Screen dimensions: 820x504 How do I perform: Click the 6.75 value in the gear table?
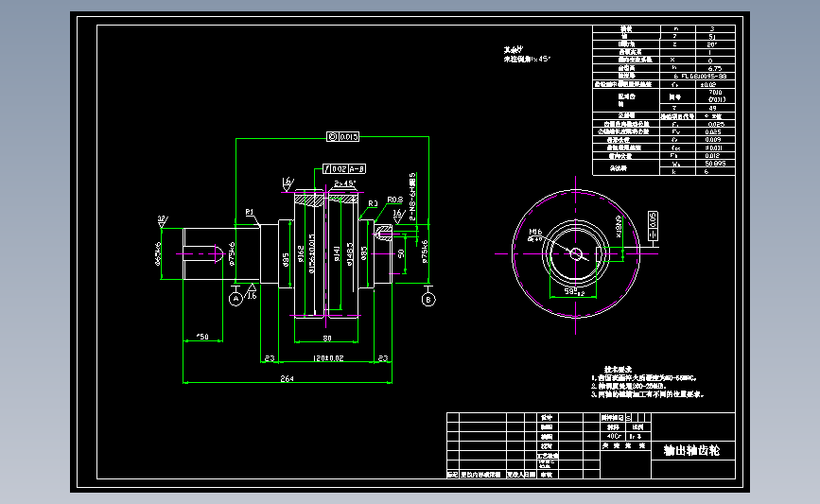tap(714, 68)
